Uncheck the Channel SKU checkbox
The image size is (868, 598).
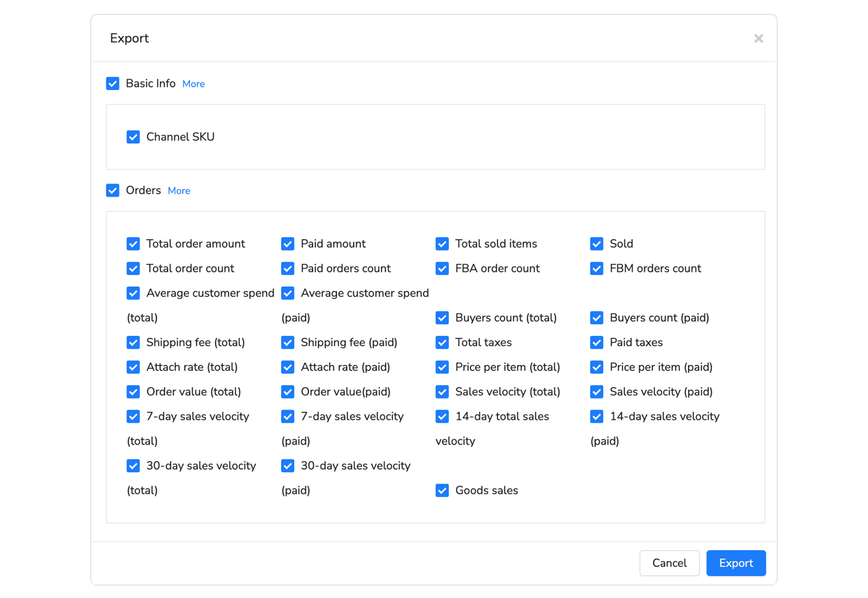pos(133,137)
